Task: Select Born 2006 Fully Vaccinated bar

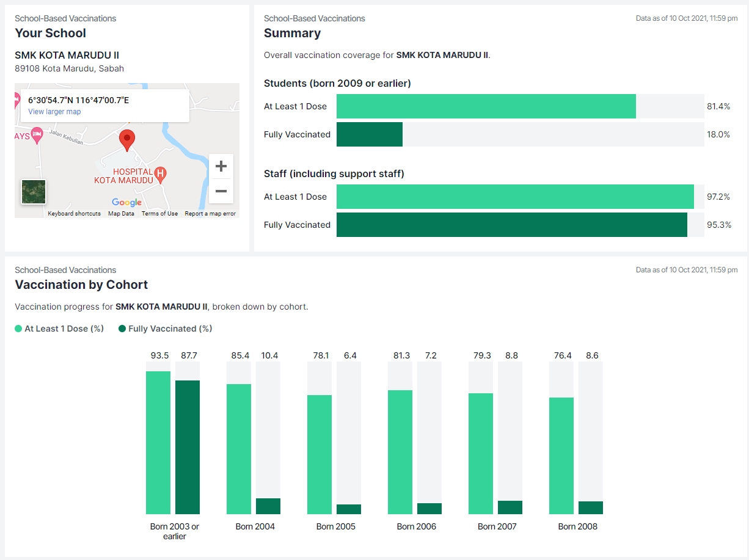Action: (x=429, y=509)
